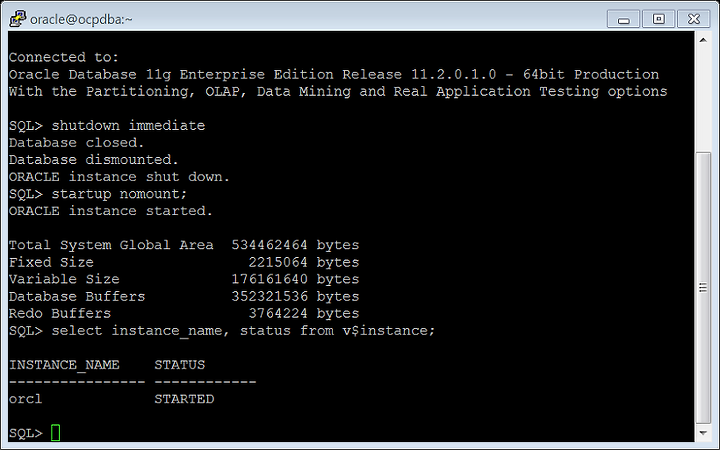This screenshot has width=720, height=450.
Task: Maximize the PuTTY terminal window
Action: (x=658, y=19)
